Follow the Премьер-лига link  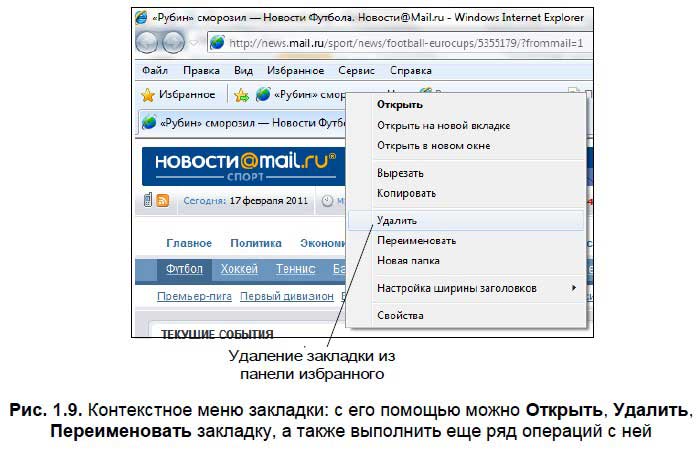click(194, 296)
